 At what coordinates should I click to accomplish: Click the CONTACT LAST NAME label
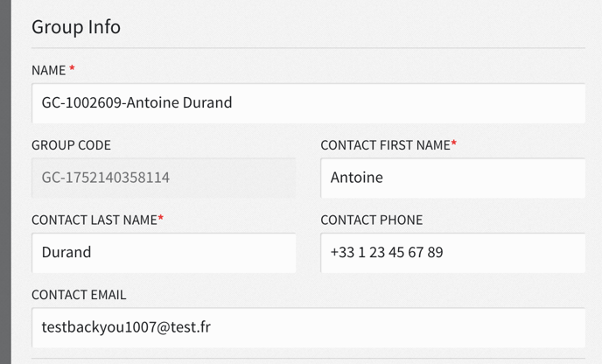coord(94,220)
